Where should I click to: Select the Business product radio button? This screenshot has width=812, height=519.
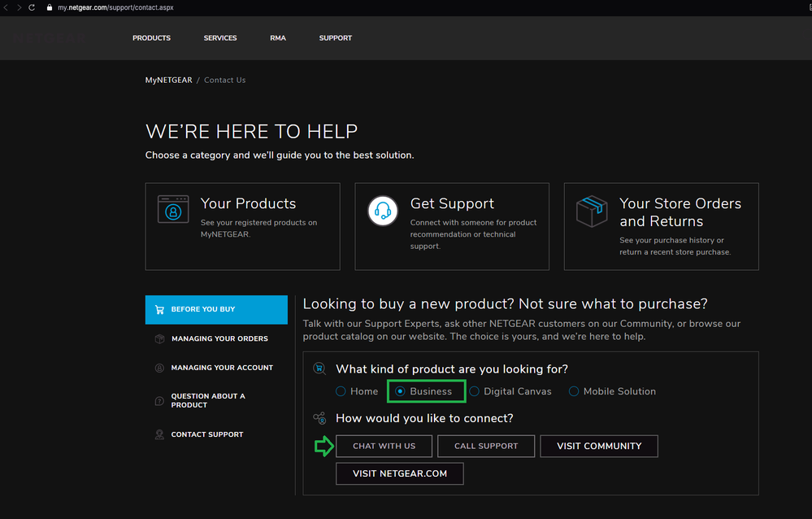click(400, 391)
